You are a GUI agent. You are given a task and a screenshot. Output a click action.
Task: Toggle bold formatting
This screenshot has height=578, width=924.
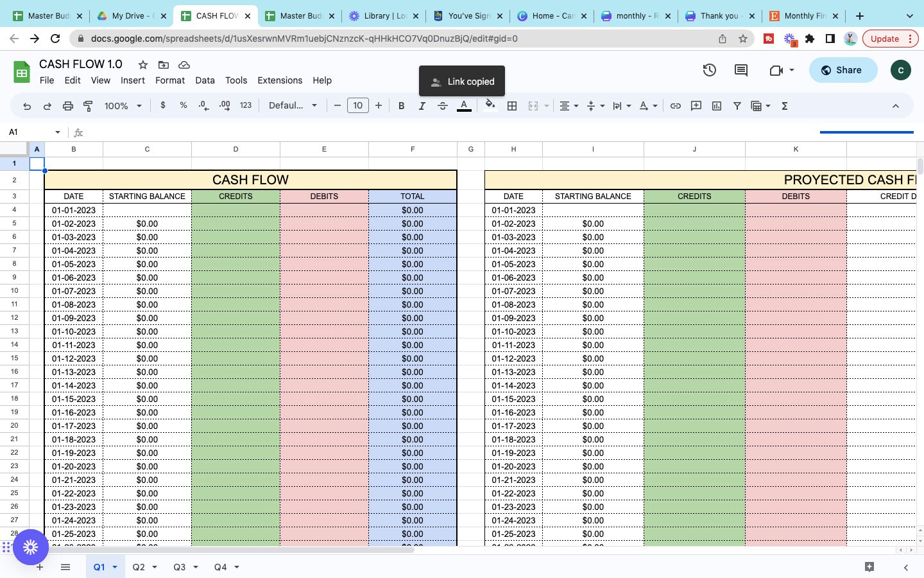pyautogui.click(x=401, y=105)
